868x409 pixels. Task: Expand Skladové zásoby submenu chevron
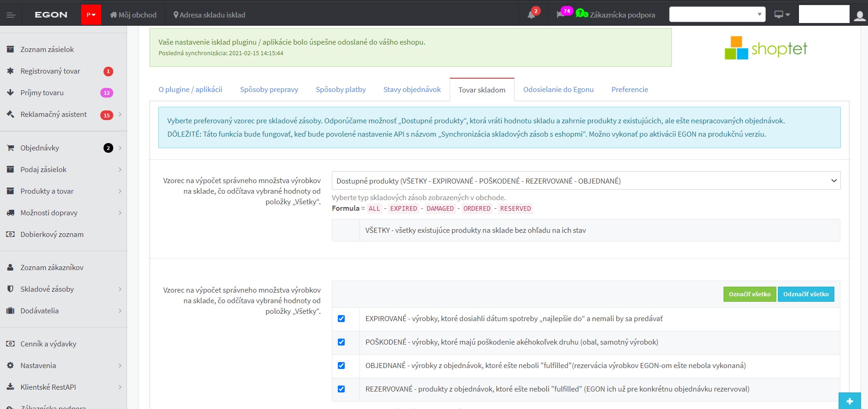[120, 289]
